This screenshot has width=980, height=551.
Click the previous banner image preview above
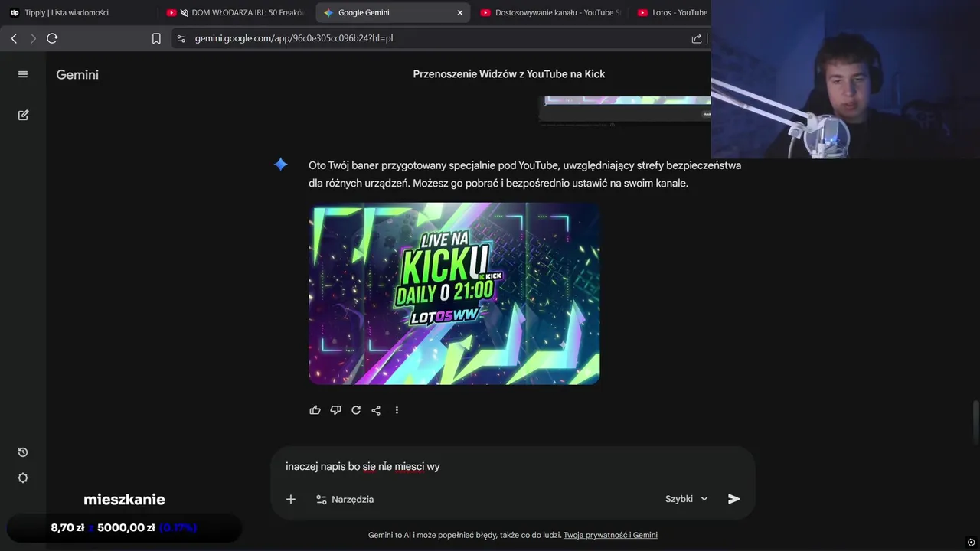pos(625,110)
